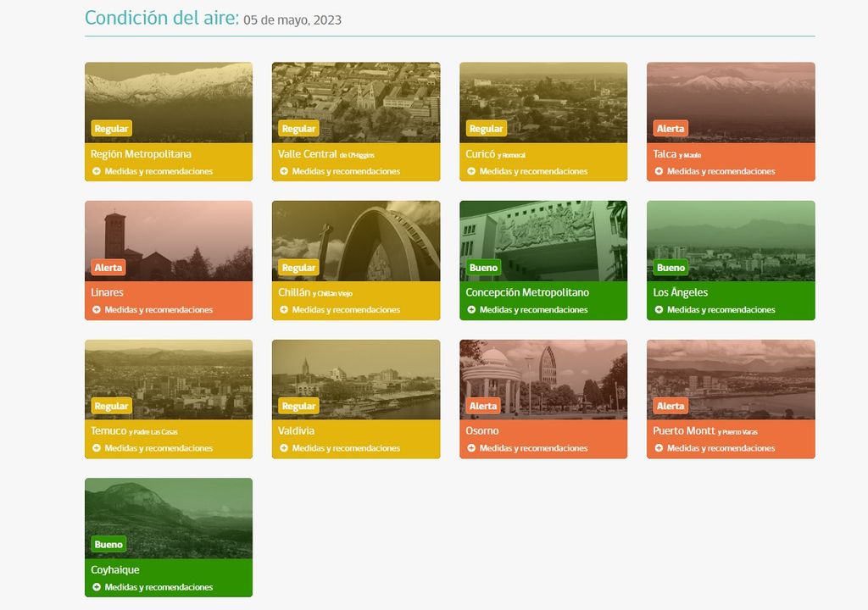Click the plus icon on Valdivia card
Viewport: 868px width, 610px height.
click(283, 447)
